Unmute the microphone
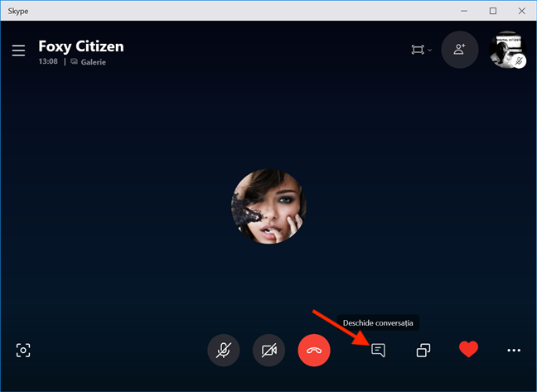Screen dimensions: 537x392 tap(224, 351)
